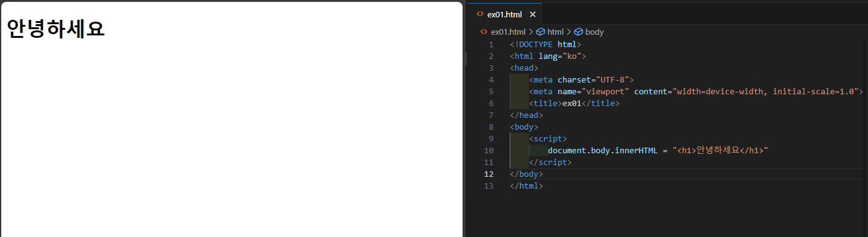Click the closing </body> tag on line 12

[527, 174]
